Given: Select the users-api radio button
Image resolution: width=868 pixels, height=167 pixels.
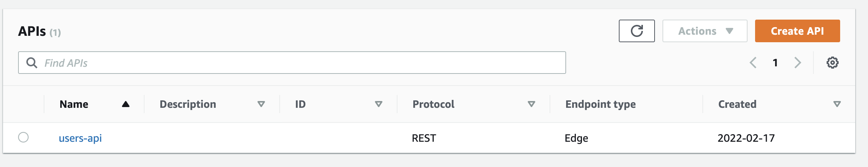Looking at the screenshot, I should [x=23, y=137].
